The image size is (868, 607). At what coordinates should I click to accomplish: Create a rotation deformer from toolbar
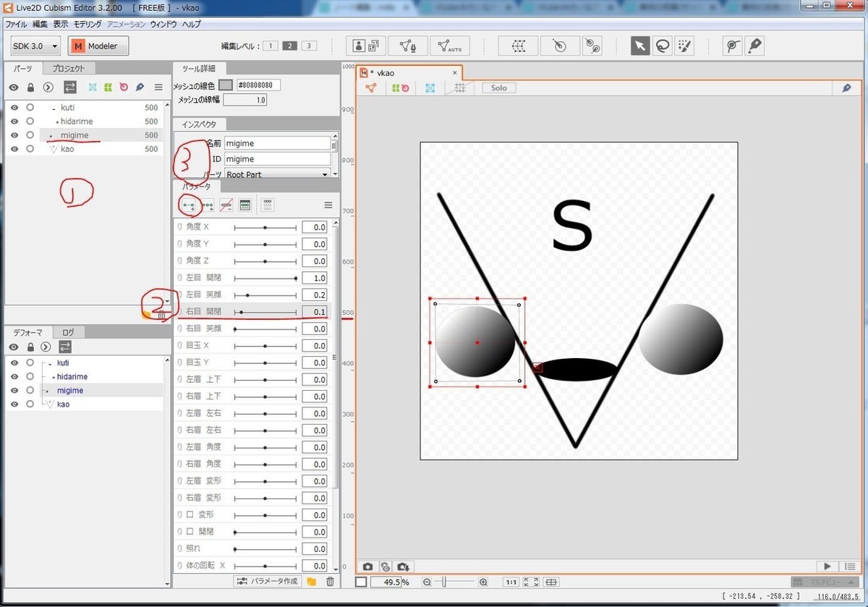(x=559, y=46)
